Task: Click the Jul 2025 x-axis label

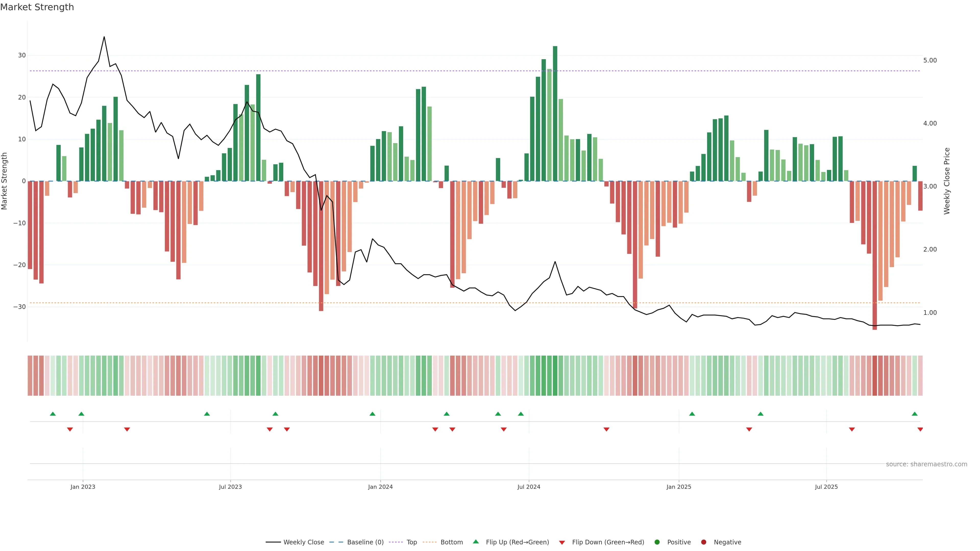Action: pyautogui.click(x=826, y=487)
